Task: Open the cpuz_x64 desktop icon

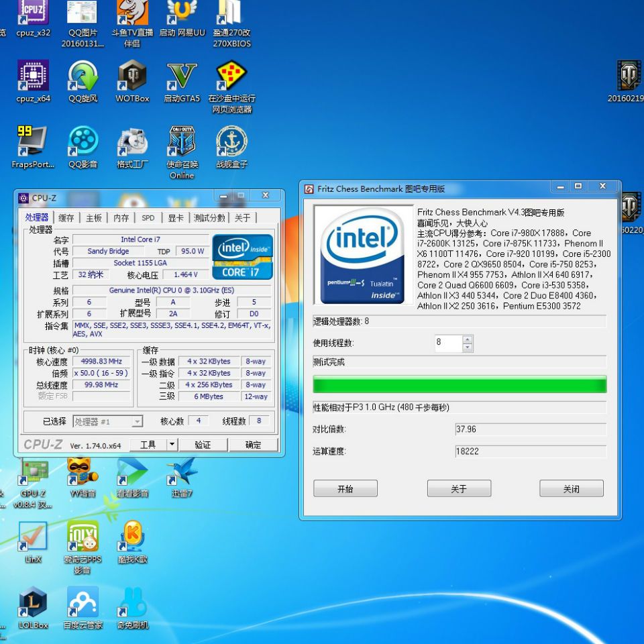Action: coord(33,76)
